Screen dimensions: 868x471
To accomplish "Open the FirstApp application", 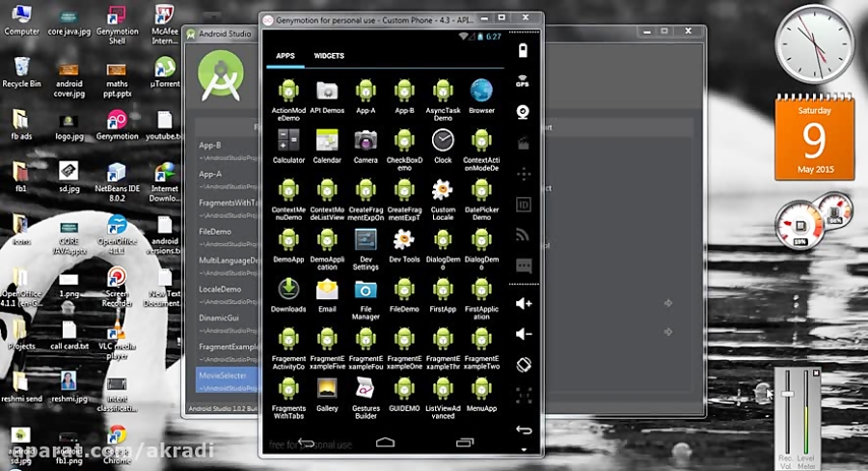I will (x=443, y=295).
